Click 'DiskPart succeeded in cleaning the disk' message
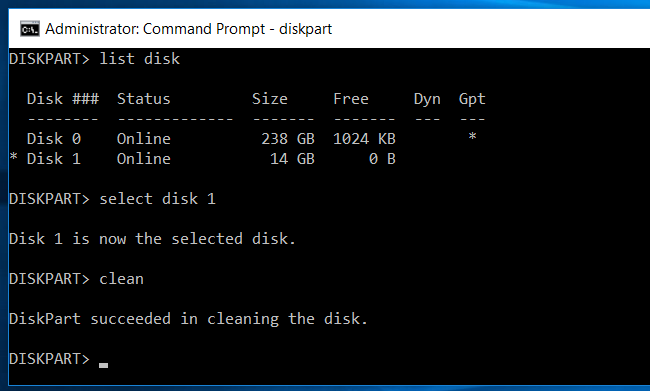650x391 pixels. (189, 319)
